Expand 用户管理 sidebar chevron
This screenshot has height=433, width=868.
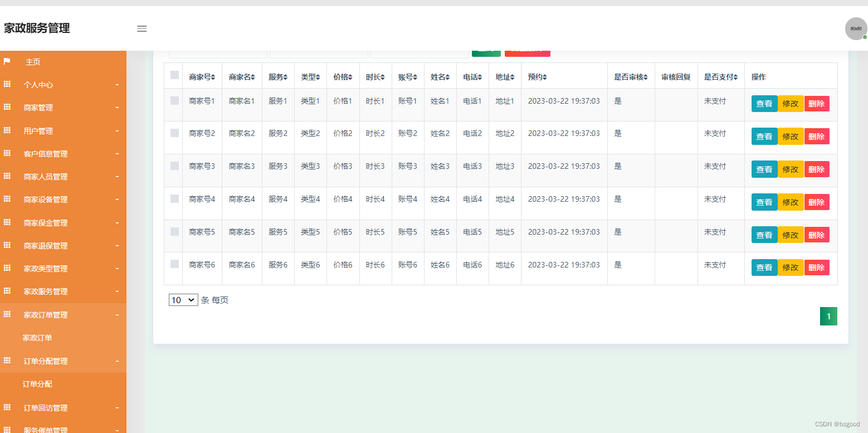click(x=117, y=131)
